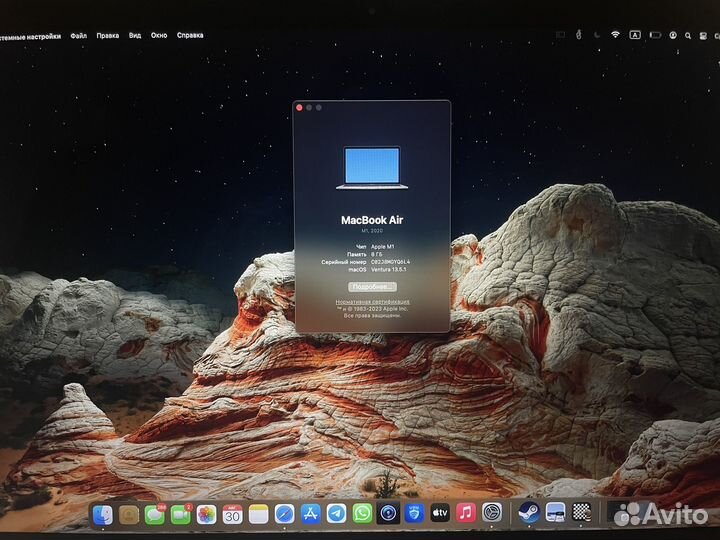Open Control Center from the menu bar
This screenshot has width=720, height=540.
point(703,36)
